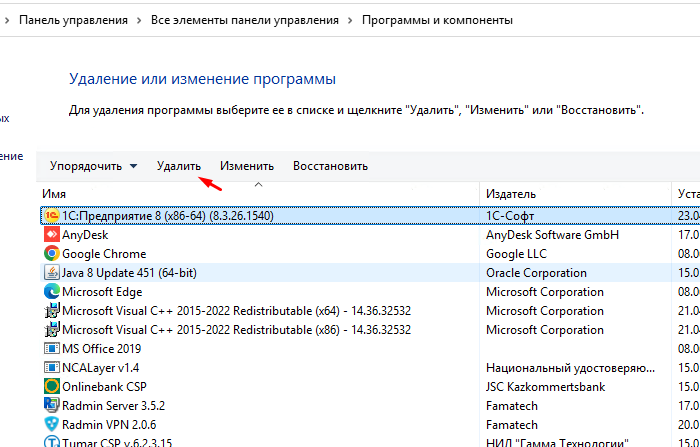The height and width of the screenshot is (447, 700).
Task: Go to Все элементы панели управления breadcrumb
Action: click(245, 21)
